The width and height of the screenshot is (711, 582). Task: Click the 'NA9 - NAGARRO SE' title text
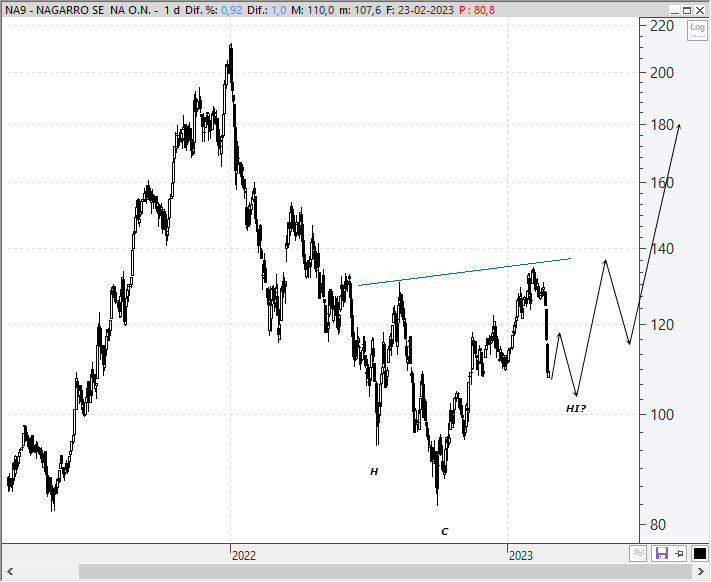pyautogui.click(x=54, y=10)
